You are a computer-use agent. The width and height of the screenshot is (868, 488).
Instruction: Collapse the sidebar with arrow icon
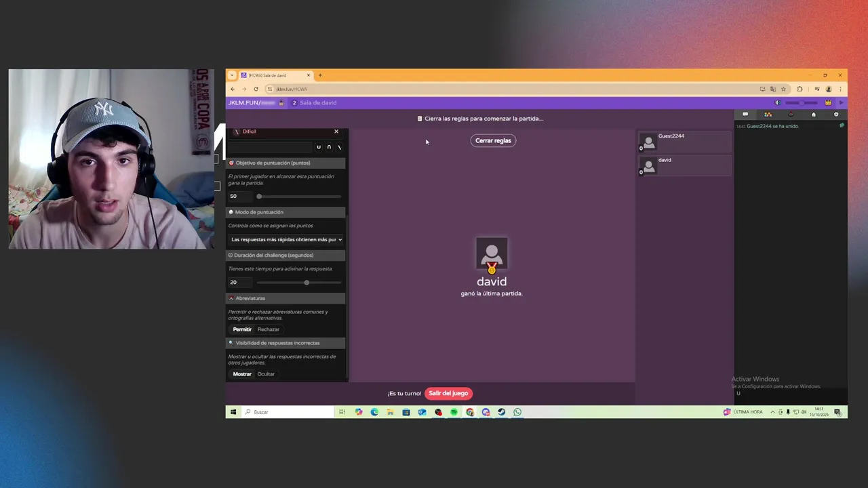pyautogui.click(x=842, y=103)
